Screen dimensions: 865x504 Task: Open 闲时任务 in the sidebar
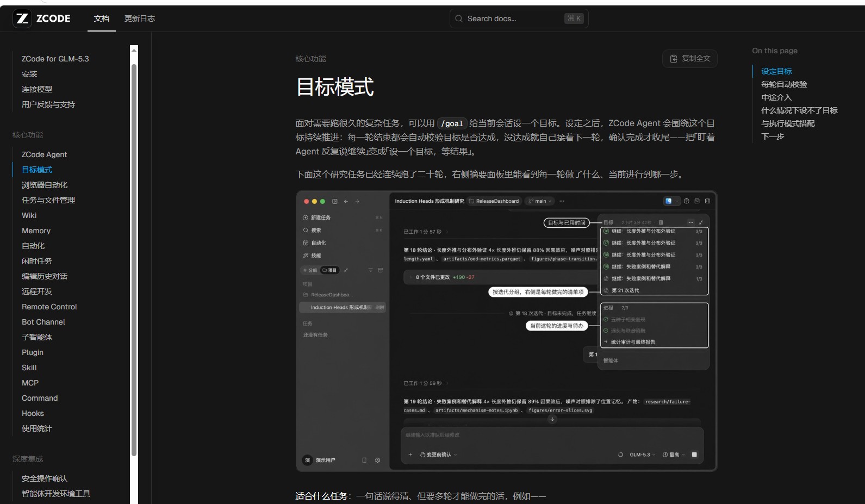point(37,261)
